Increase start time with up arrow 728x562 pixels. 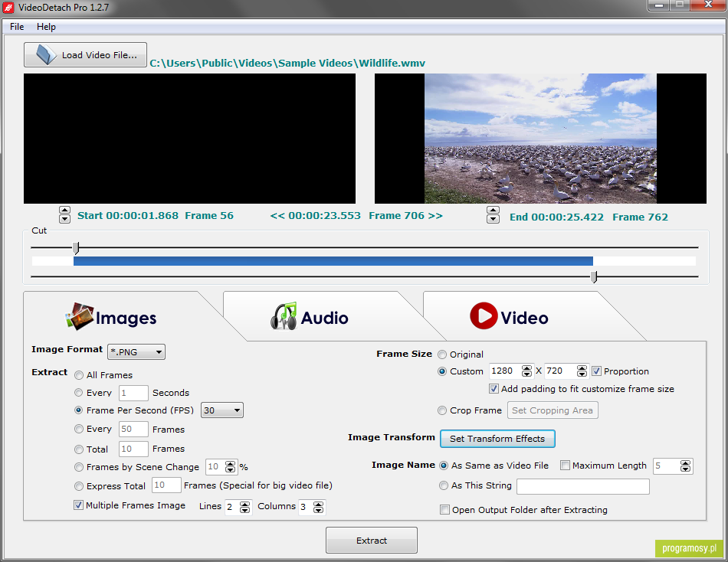pyautogui.click(x=64, y=211)
